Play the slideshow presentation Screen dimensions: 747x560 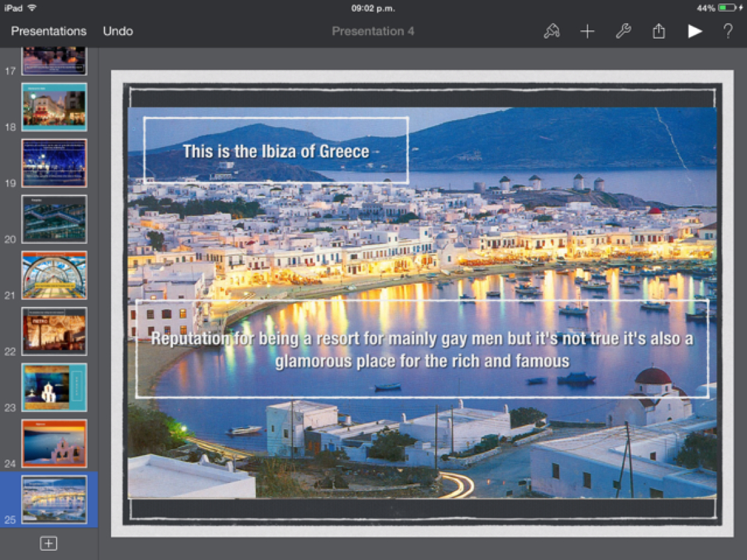tap(694, 31)
